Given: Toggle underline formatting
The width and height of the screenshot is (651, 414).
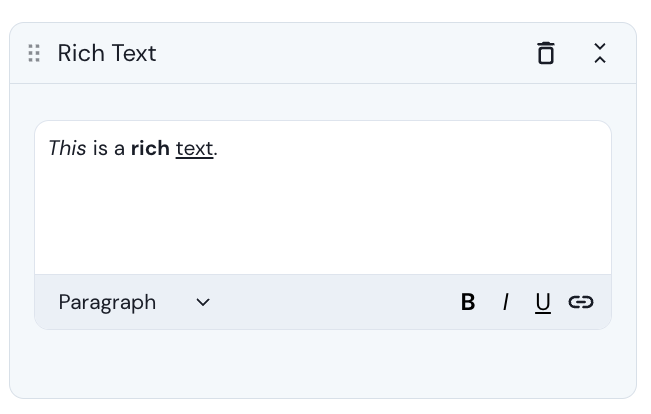Looking at the screenshot, I should [543, 302].
